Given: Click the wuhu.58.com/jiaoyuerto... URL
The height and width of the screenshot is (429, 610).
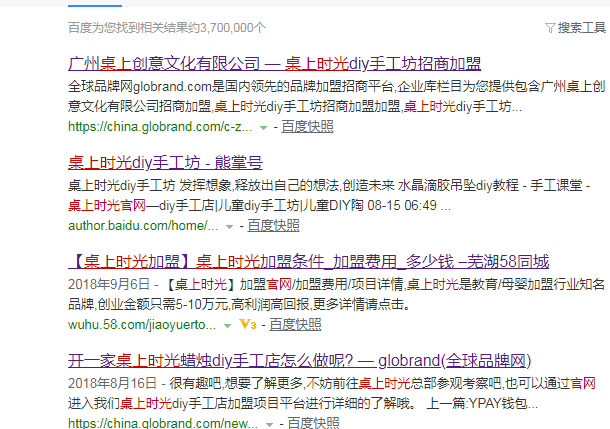Looking at the screenshot, I should point(142,324).
